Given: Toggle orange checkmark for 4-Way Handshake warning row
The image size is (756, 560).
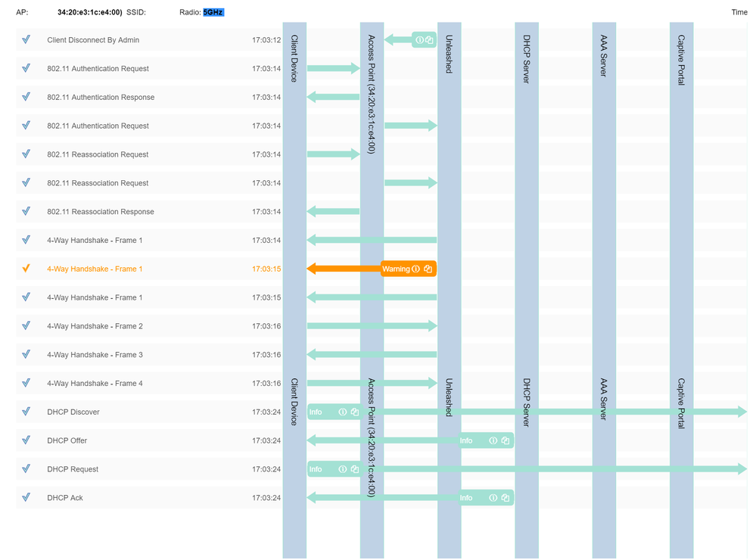Looking at the screenshot, I should tap(26, 269).
